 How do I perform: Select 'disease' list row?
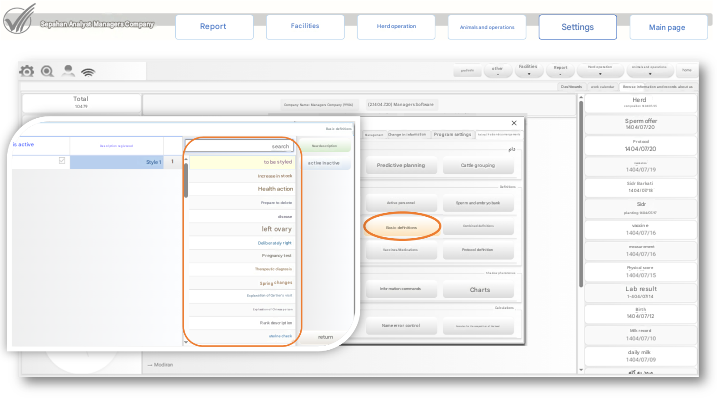click(241, 216)
